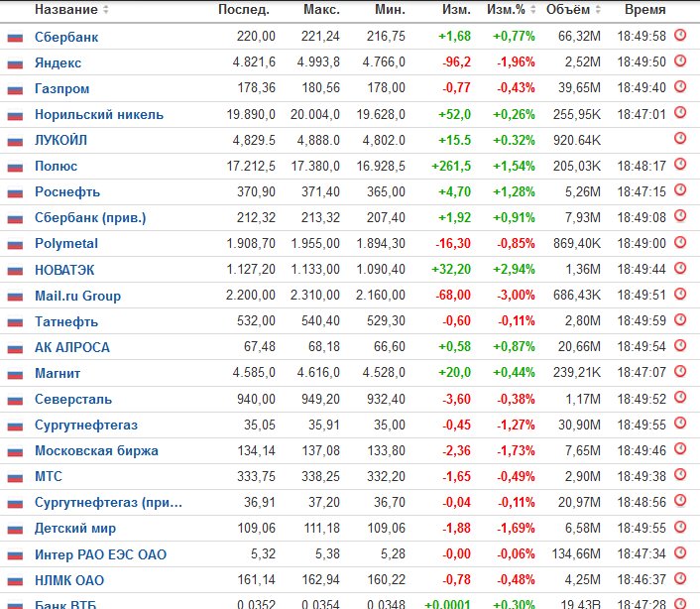Open the Сбербанк (прив.) stock link
Screen dimensions: 700x609
[x=90, y=218]
